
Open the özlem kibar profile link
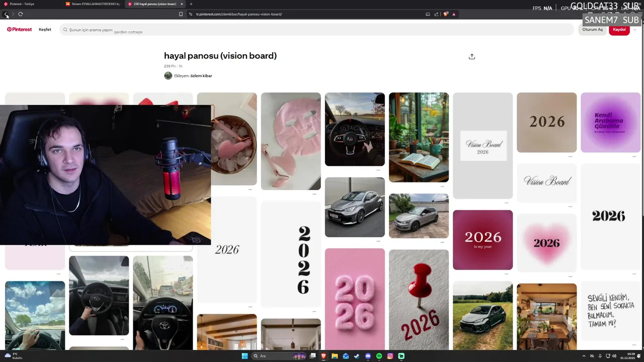201,76
